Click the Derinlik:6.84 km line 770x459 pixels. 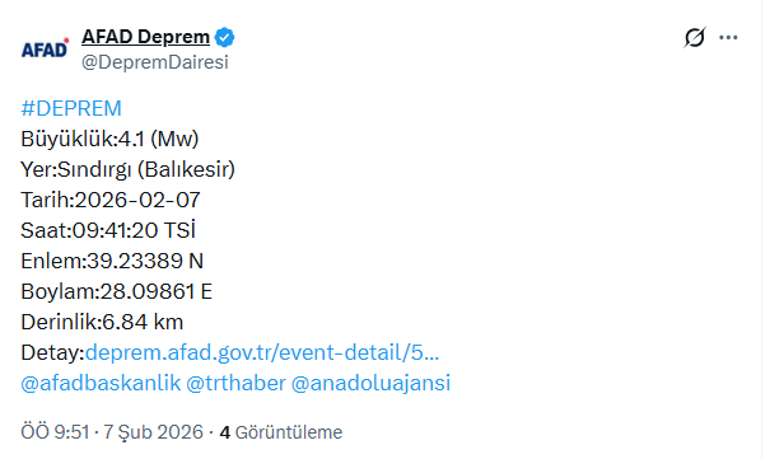[102, 322]
